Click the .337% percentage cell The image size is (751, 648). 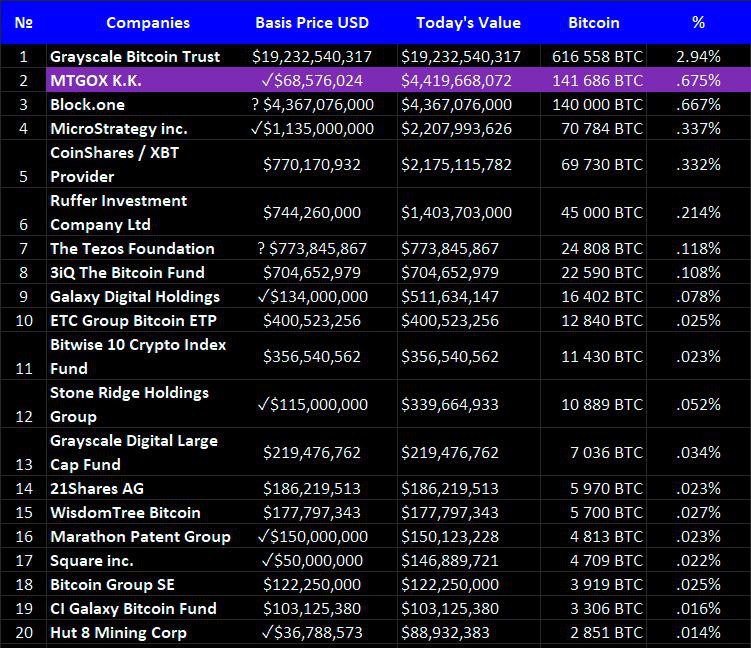tap(698, 128)
